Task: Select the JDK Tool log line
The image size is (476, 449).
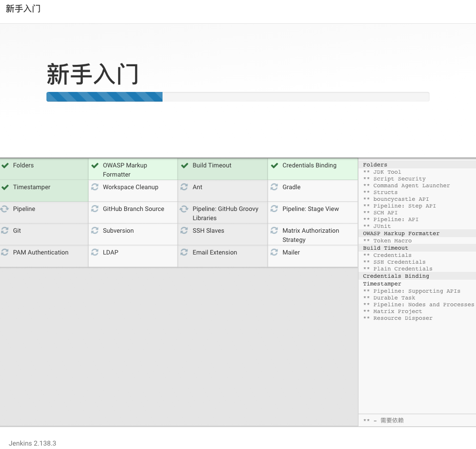Action: tap(382, 172)
